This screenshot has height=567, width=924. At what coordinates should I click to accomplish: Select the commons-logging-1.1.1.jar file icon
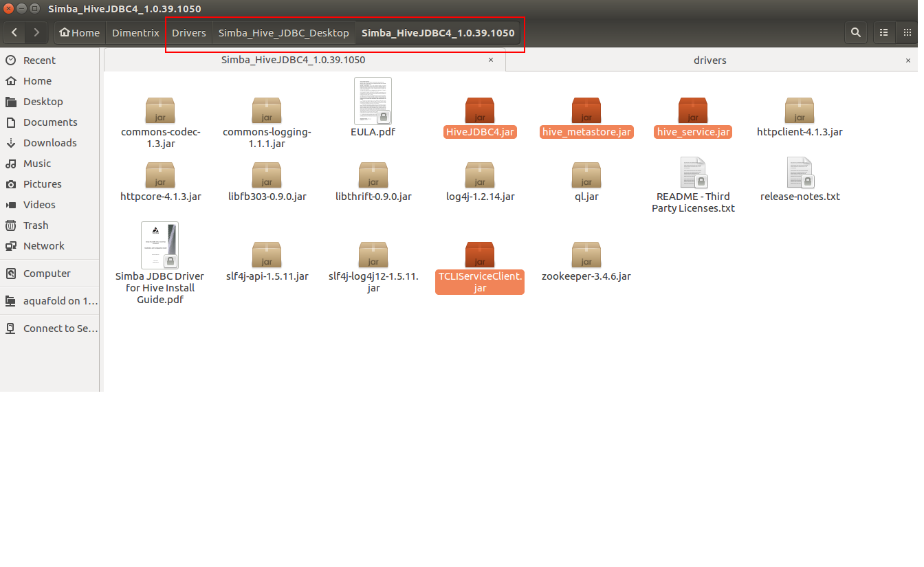[267, 110]
